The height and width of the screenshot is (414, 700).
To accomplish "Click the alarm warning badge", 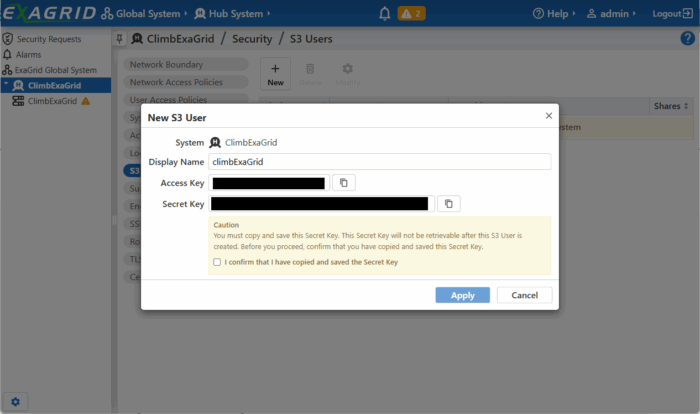I will [411, 13].
